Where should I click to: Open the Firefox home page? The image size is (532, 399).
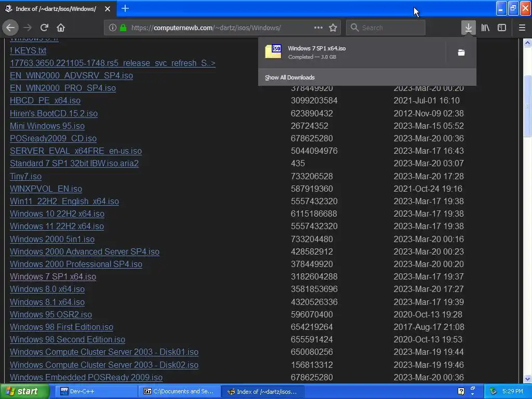[x=61, y=28]
